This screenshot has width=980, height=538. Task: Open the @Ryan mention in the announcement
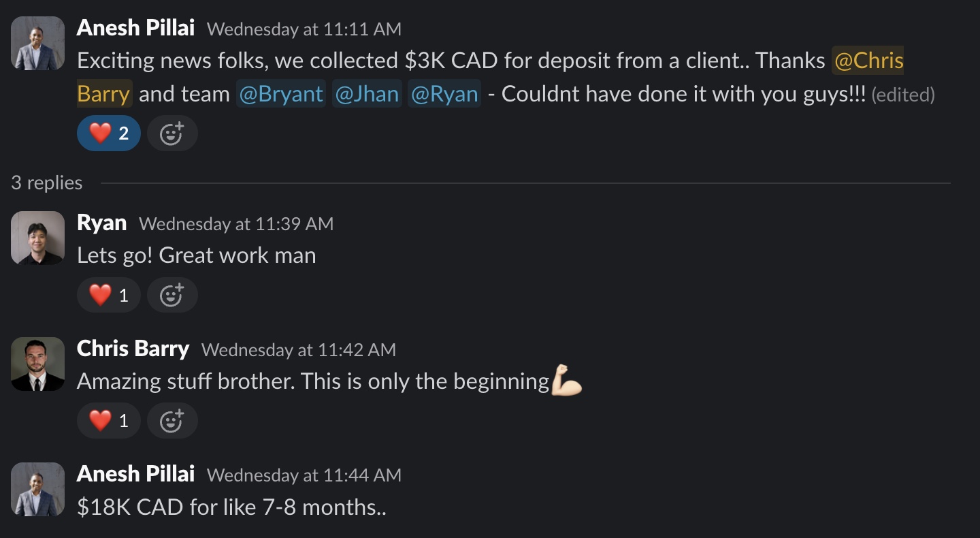[444, 94]
